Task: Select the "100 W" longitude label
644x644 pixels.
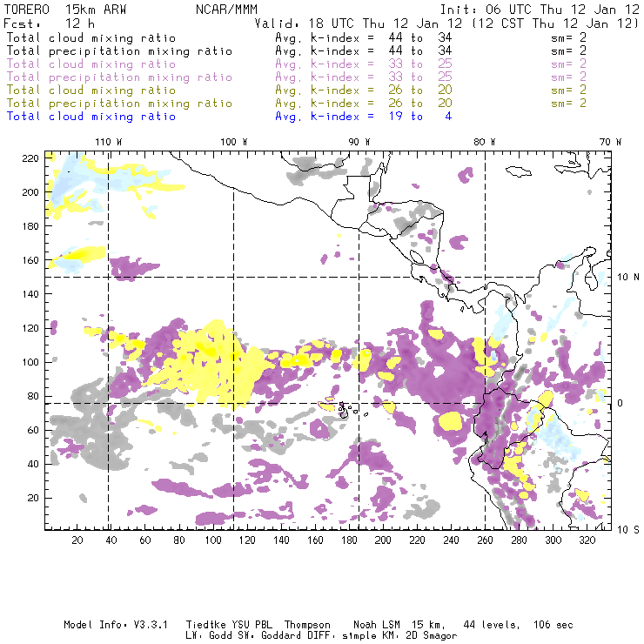Action: click(x=234, y=142)
